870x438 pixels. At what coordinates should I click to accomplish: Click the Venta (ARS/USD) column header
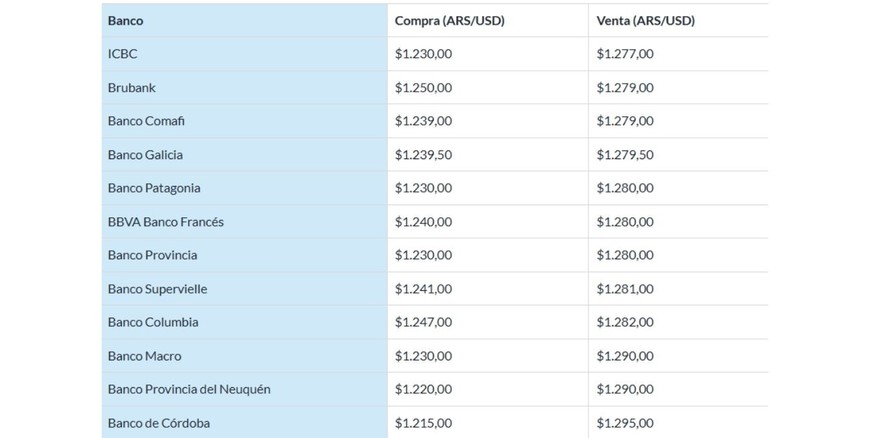pos(645,20)
